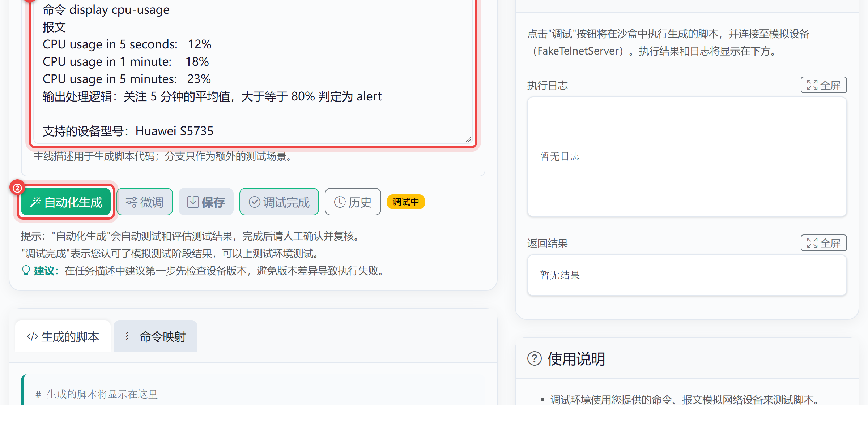
Task: Click the 执行日志 label
Action: click(x=548, y=86)
